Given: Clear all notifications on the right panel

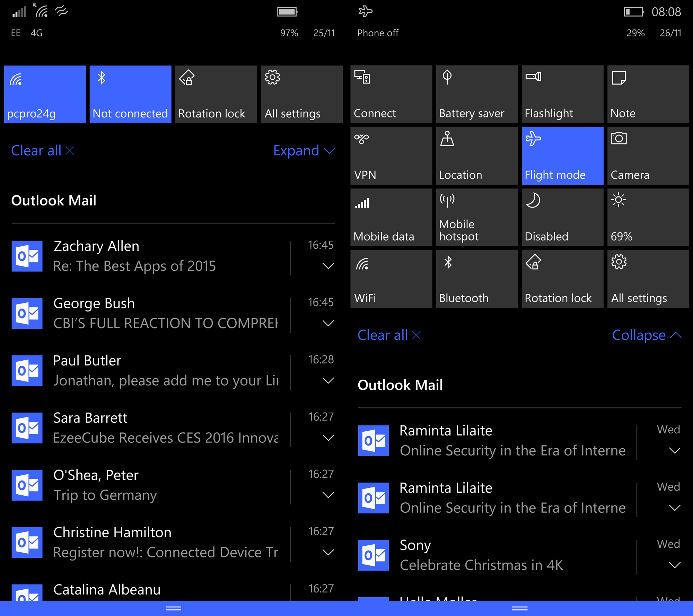Looking at the screenshot, I should pos(389,335).
